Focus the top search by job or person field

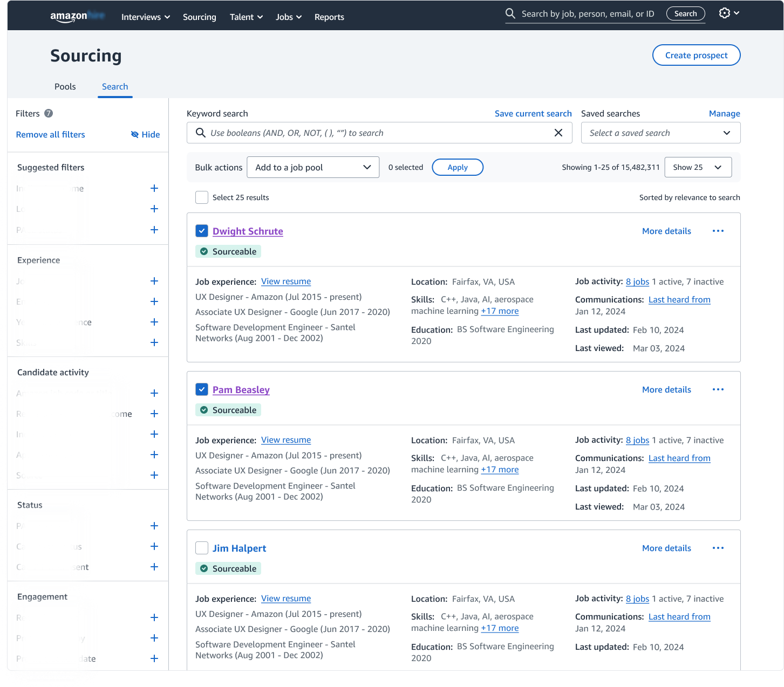pyautogui.click(x=588, y=13)
